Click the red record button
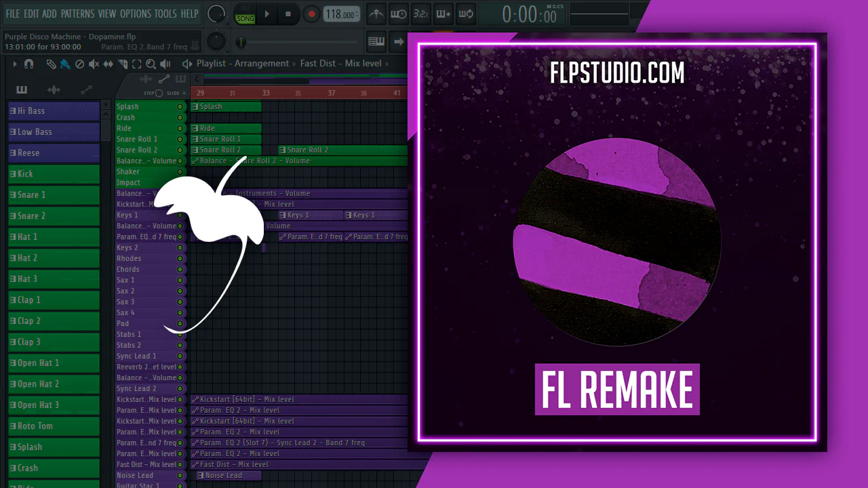The width and height of the screenshot is (868, 488). [311, 14]
